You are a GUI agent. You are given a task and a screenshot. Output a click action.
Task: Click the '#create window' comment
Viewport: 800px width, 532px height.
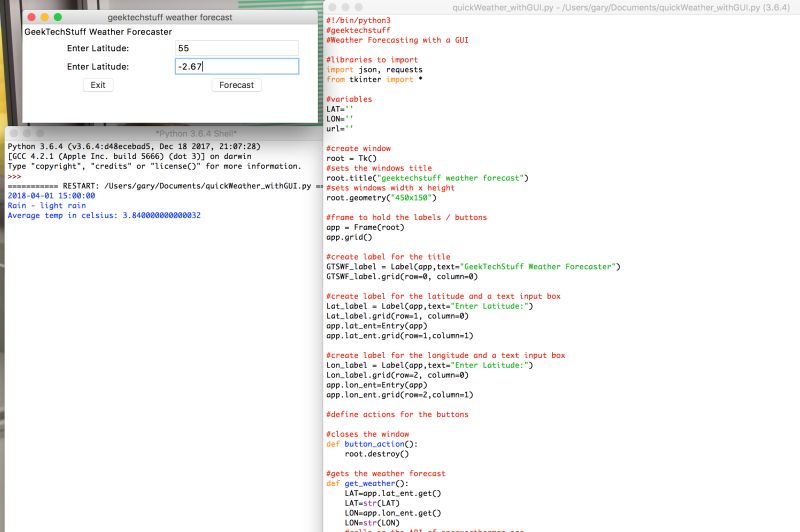coord(358,148)
